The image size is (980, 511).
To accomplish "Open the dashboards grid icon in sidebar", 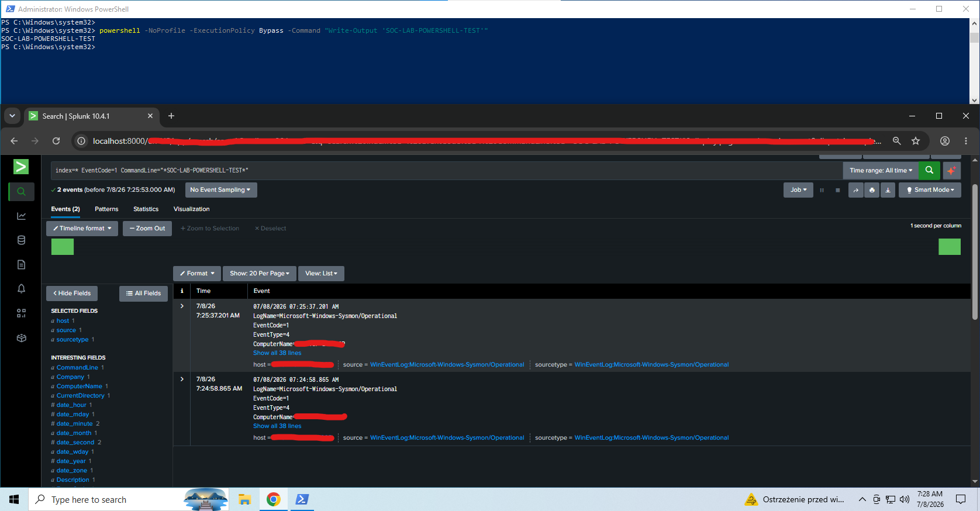I will pyautogui.click(x=21, y=313).
